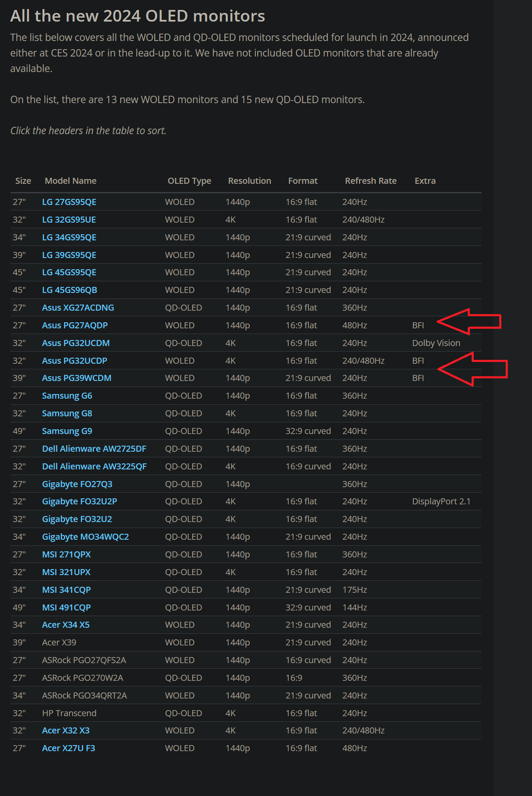Click the All the new 2024 OLED monitors heading
The height and width of the screenshot is (796, 532).
[x=138, y=16]
